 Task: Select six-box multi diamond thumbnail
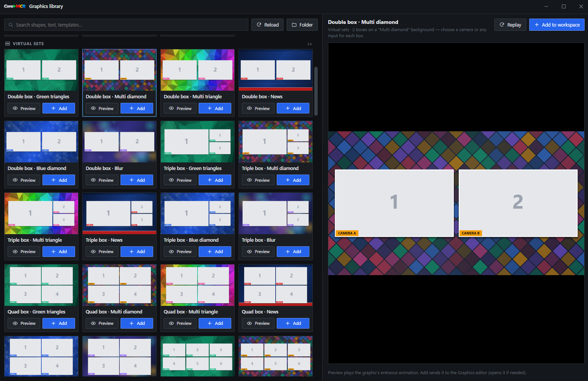pyautogui.click(x=276, y=356)
